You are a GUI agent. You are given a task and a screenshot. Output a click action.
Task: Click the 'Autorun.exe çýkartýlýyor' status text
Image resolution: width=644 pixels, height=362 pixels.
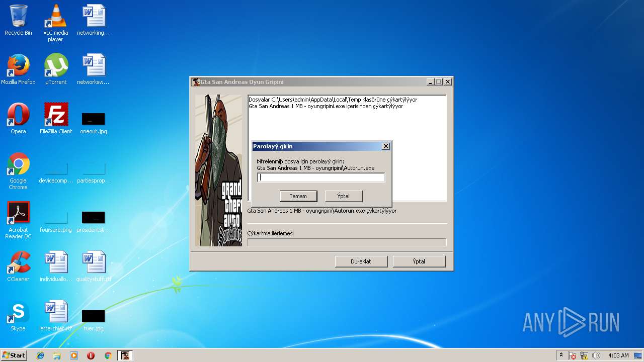[x=321, y=211]
